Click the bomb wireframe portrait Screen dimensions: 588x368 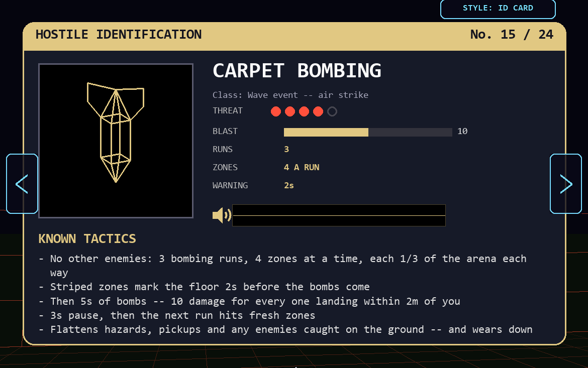point(116,141)
